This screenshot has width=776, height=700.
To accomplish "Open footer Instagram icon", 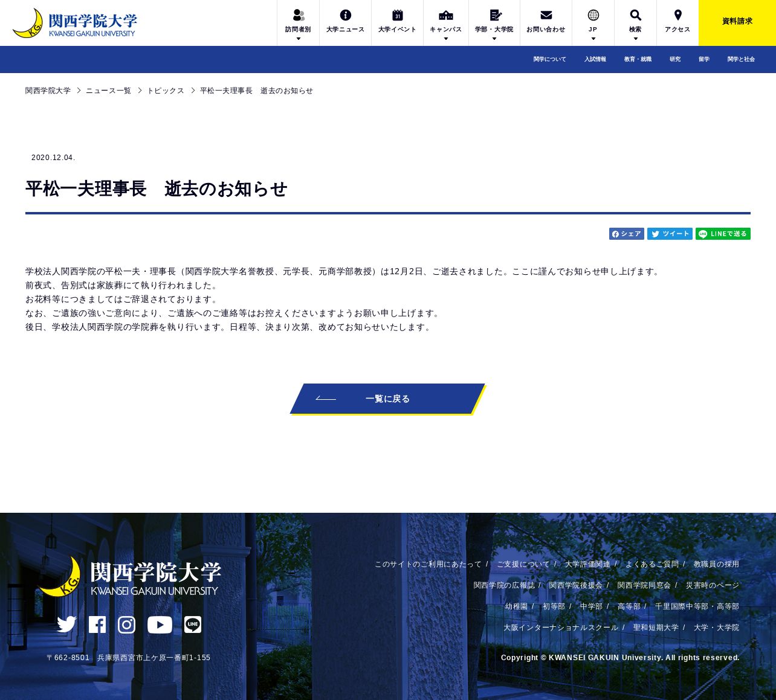I will (126, 625).
